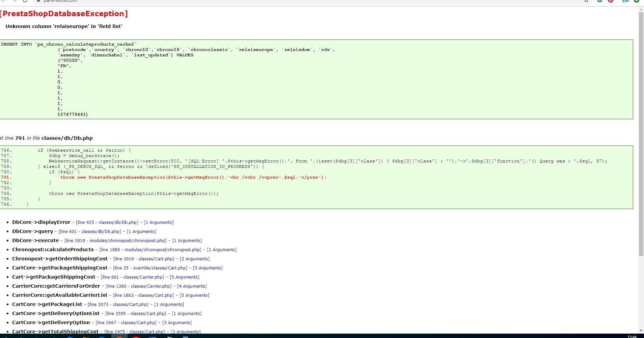Screen dimensions: 644x338
Task: Open line 35 override/classes/Cart.php link
Action: [150, 268]
